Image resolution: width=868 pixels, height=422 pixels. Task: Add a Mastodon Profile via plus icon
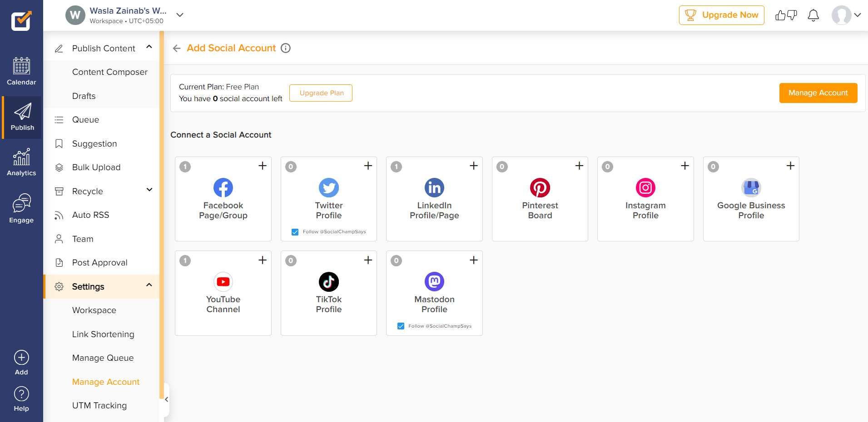[x=474, y=260]
